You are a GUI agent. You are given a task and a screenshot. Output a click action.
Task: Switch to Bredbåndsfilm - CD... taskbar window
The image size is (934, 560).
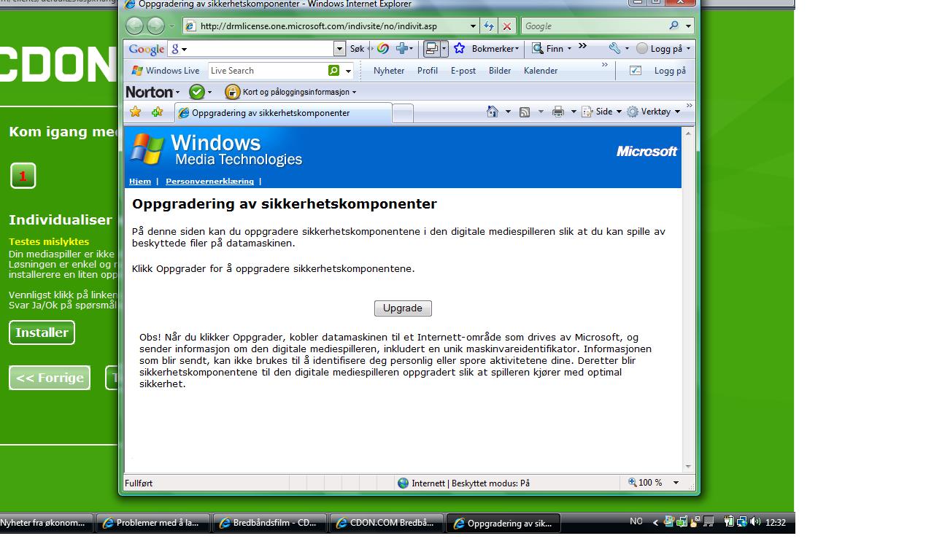pos(270,523)
